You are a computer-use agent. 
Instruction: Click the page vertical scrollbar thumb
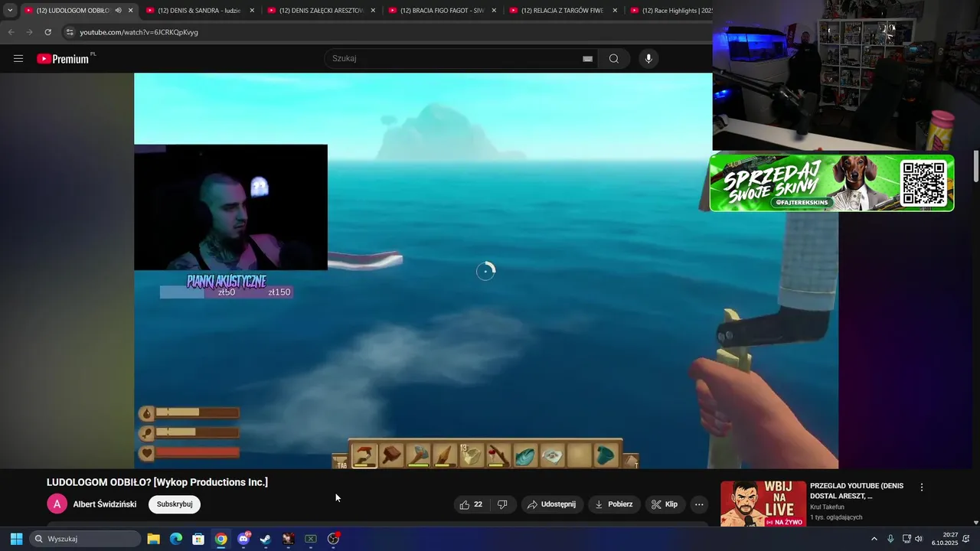[x=975, y=166]
